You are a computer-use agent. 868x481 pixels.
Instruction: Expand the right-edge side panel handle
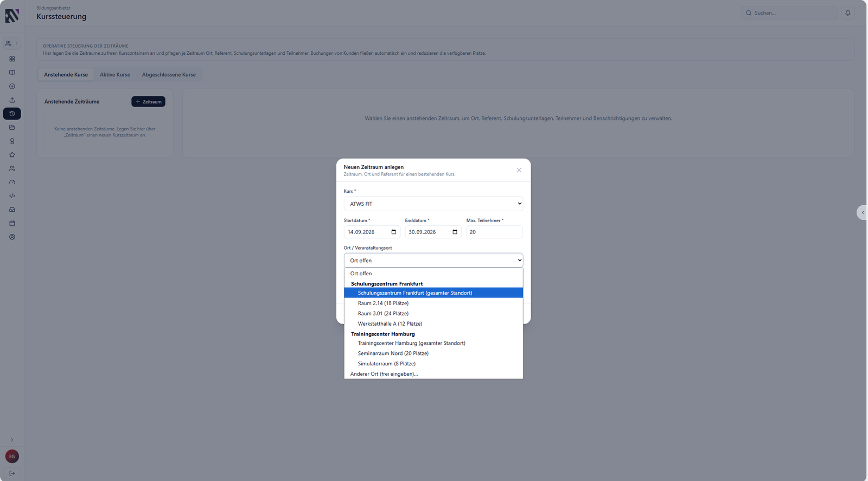coord(862,212)
